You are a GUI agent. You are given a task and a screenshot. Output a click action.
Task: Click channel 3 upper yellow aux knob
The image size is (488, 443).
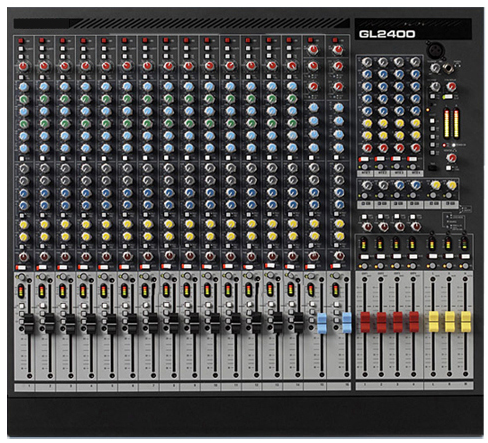click(x=65, y=224)
